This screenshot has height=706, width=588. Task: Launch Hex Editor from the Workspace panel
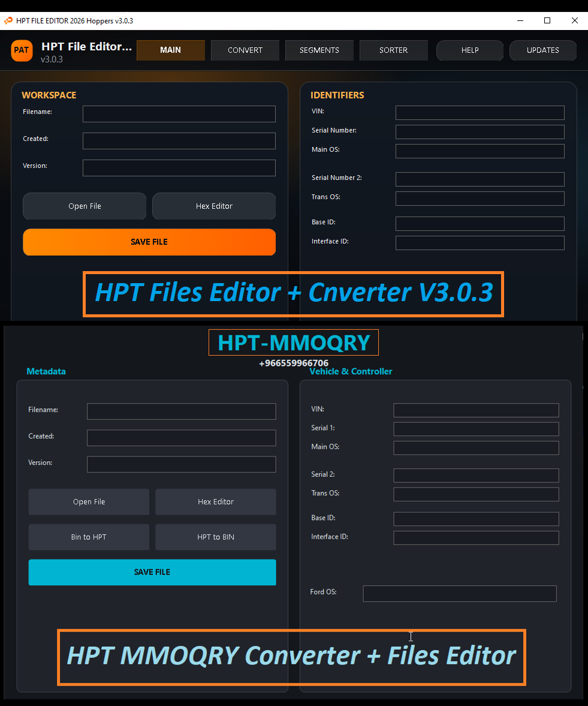click(214, 206)
